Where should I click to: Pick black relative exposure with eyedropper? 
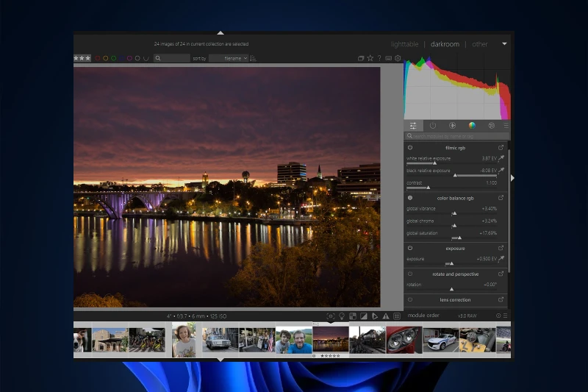click(x=501, y=171)
